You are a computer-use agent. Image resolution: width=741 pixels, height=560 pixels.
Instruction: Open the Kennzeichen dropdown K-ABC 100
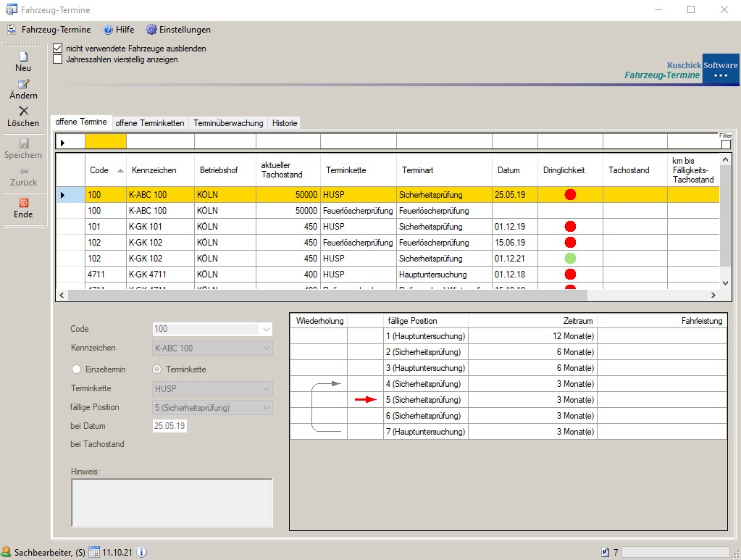pos(267,348)
